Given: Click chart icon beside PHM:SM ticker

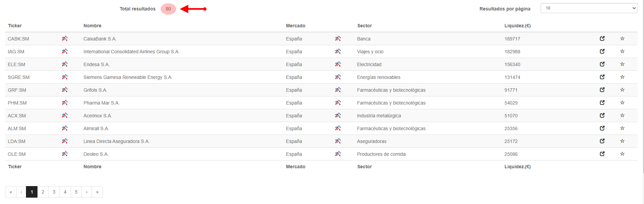Looking at the screenshot, I should tap(65, 103).
